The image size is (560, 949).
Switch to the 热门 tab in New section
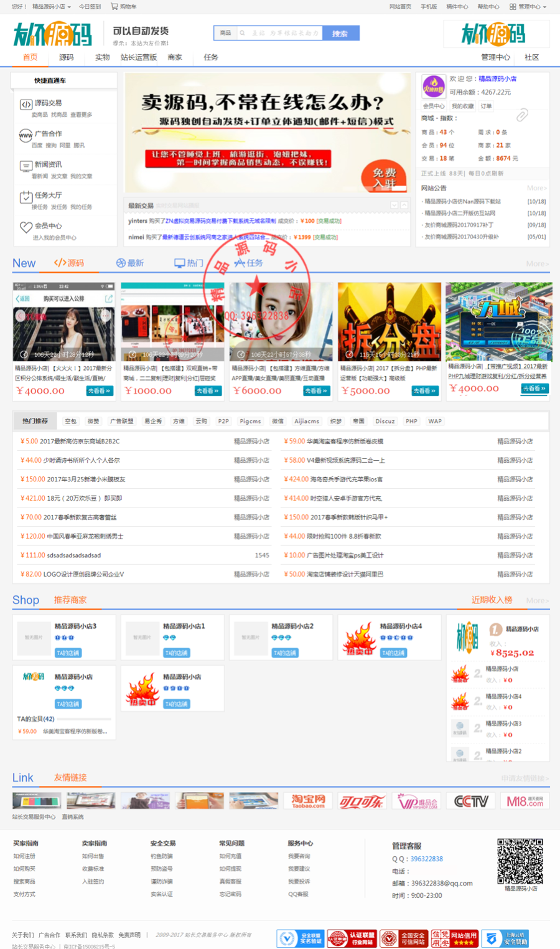pos(189,263)
